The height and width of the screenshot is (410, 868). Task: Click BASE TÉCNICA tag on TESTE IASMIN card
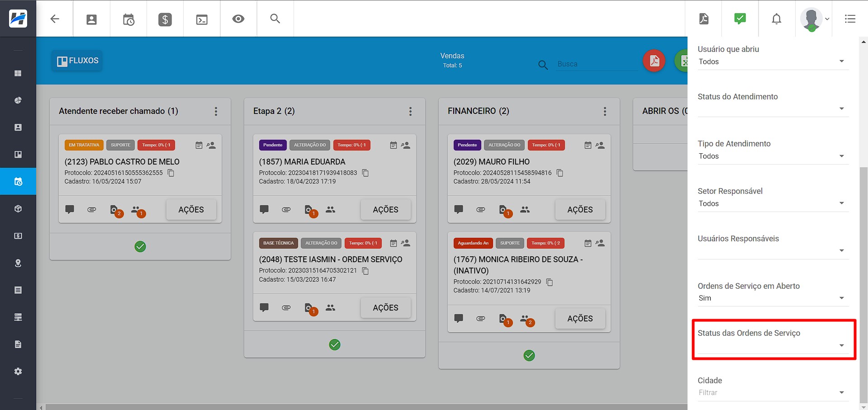point(279,243)
